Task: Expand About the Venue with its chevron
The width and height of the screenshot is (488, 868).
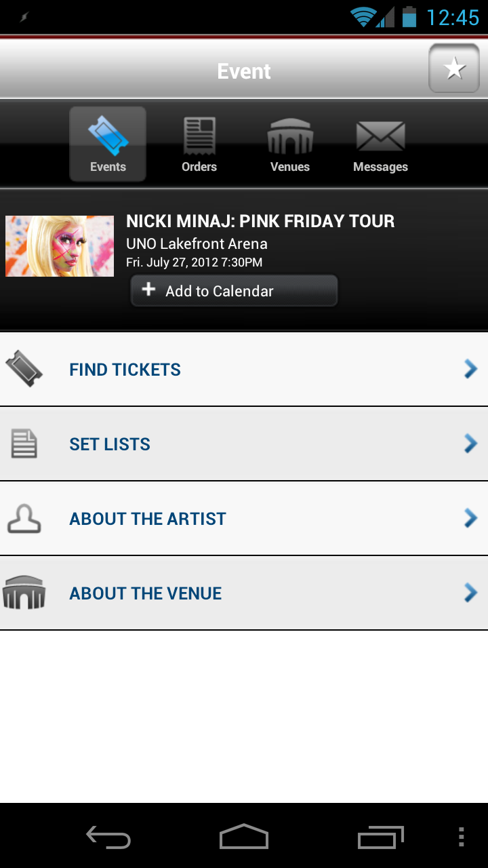Action: (x=470, y=593)
